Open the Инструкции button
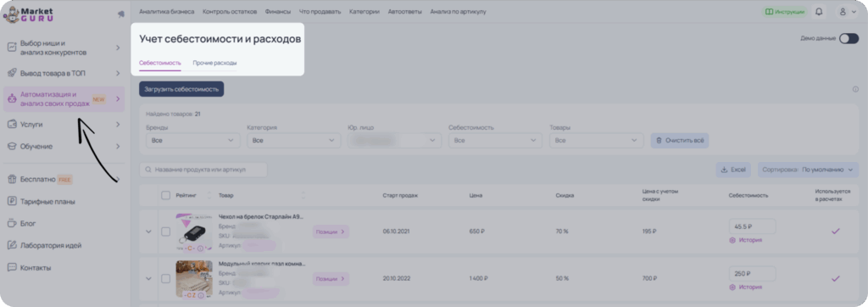 784,12
